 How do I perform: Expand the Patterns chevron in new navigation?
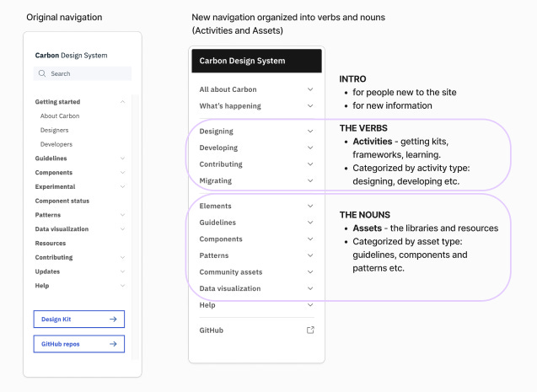point(310,255)
